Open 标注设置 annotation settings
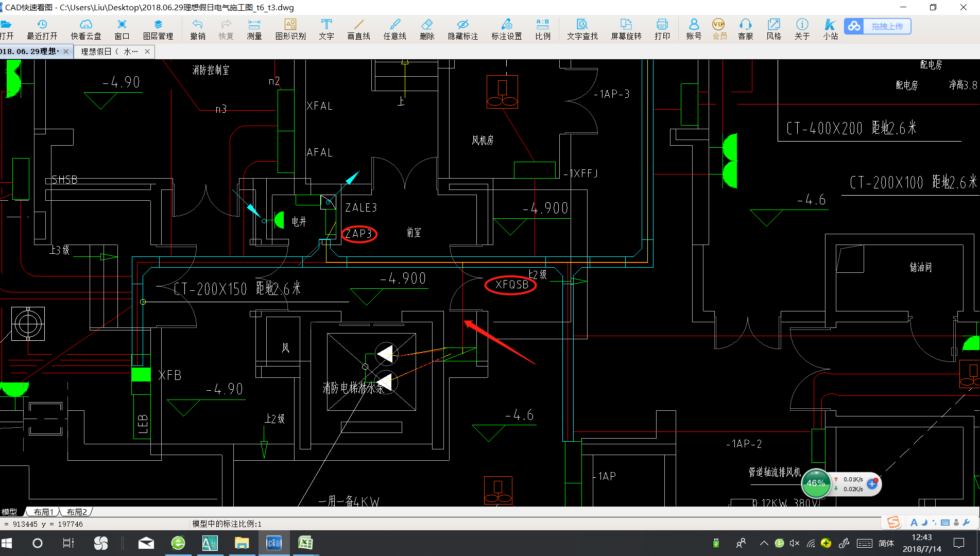980x556 pixels. click(507, 29)
